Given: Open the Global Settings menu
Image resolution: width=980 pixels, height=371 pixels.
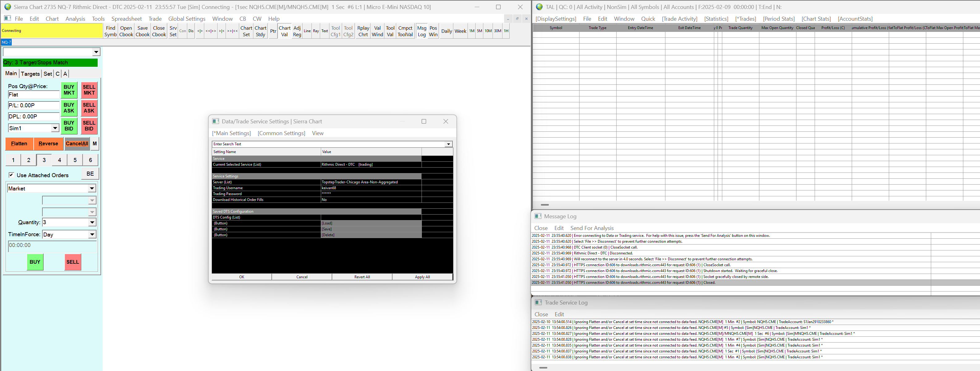Looking at the screenshot, I should point(186,19).
